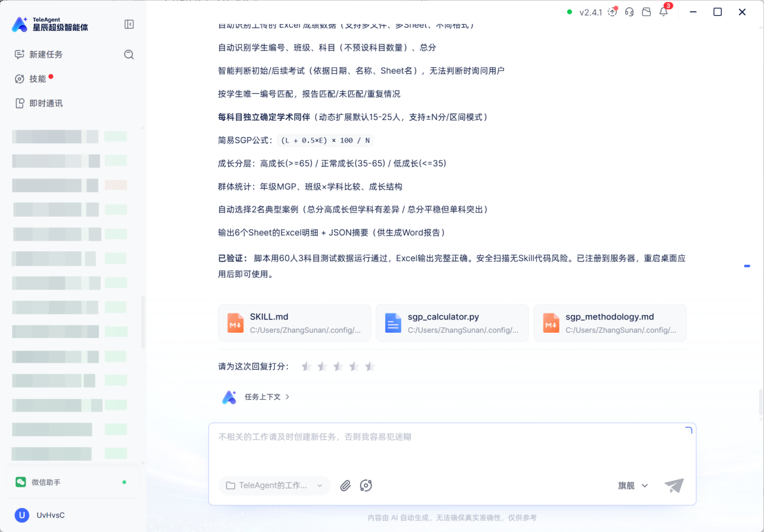Click the line 智能判断初始/后续考试
764x532 pixels.
[361, 71]
